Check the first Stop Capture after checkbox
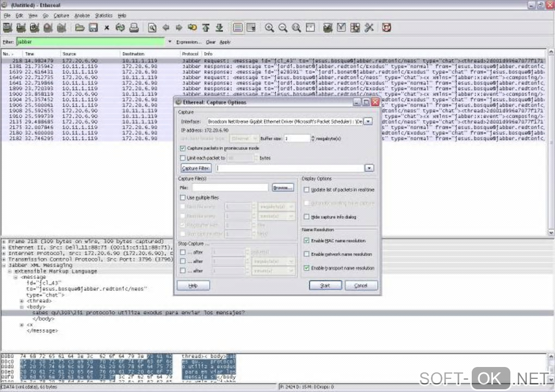The height and width of the screenshot is (392, 555). point(183,252)
